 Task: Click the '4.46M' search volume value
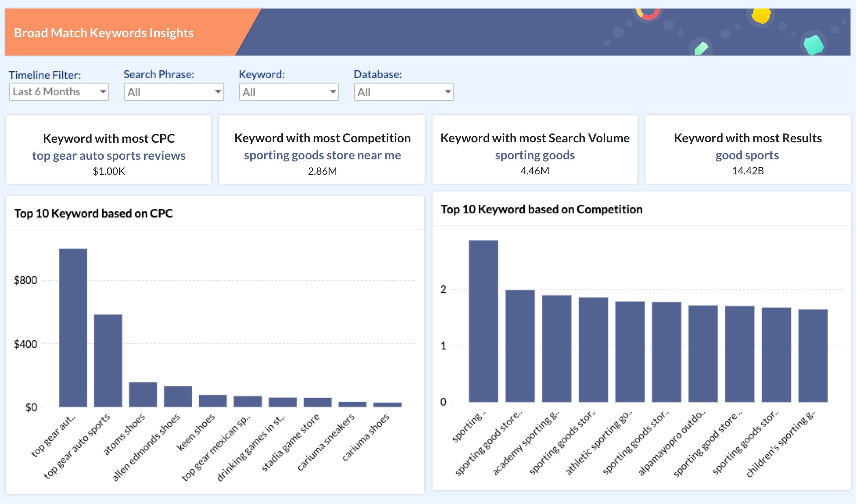pyautogui.click(x=535, y=171)
